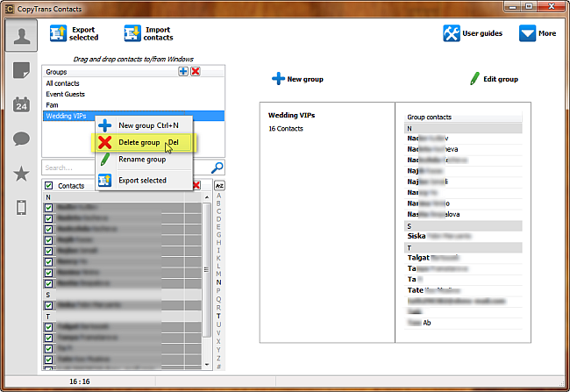Uncheck third contact under N

coord(49,230)
